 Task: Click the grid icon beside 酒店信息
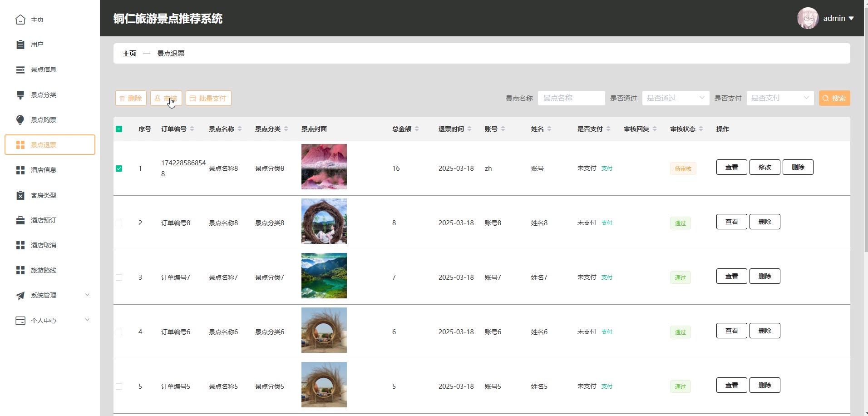20,170
